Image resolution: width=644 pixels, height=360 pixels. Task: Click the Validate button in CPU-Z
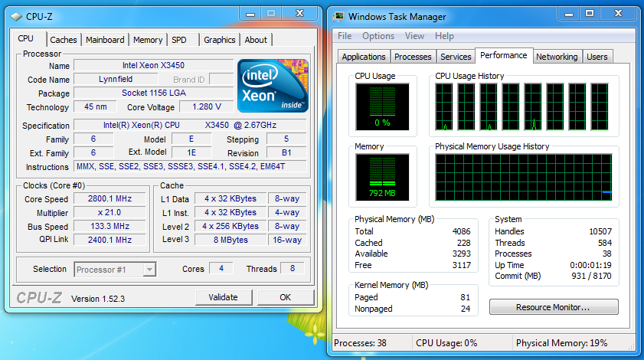(x=223, y=297)
